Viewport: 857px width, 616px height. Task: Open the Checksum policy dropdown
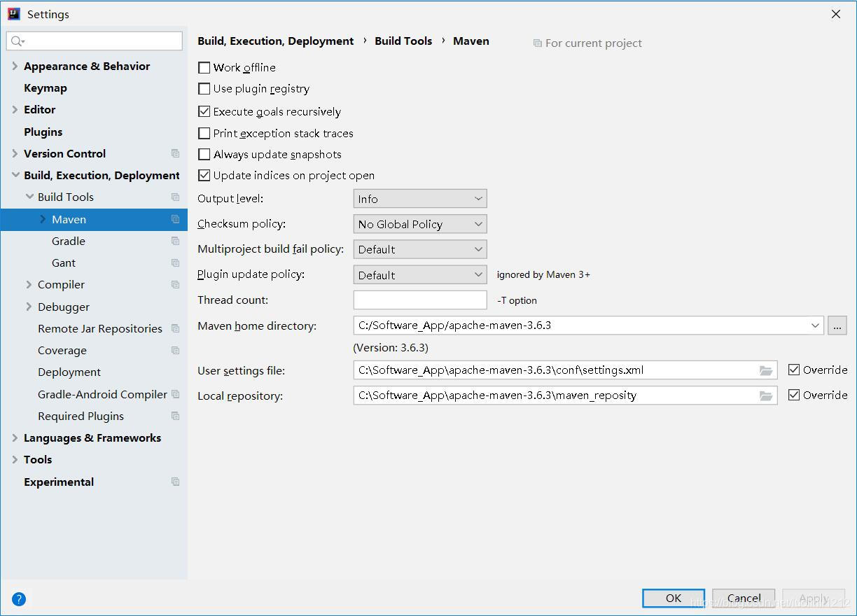[x=420, y=224]
